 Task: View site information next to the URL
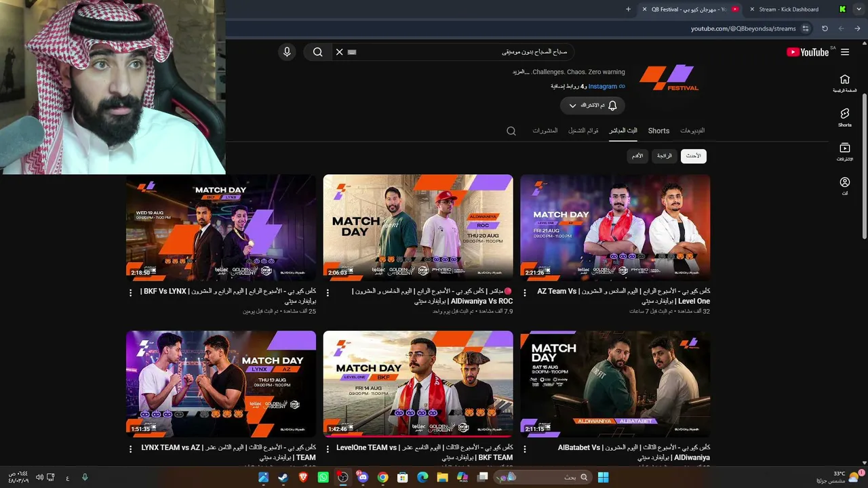[806, 28]
